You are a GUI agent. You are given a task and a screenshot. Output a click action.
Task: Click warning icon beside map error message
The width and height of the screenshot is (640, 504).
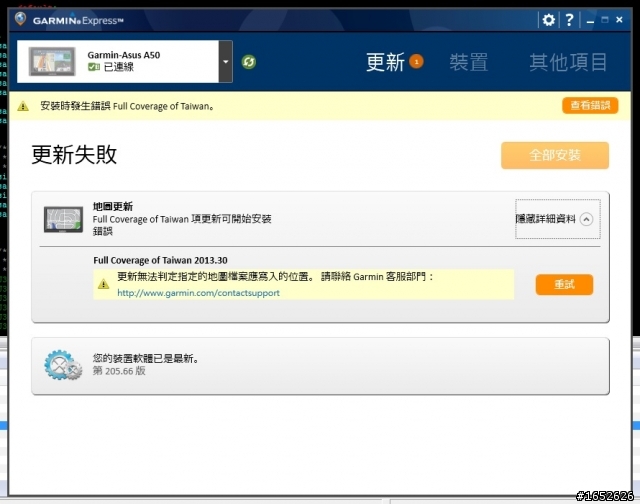pos(104,284)
